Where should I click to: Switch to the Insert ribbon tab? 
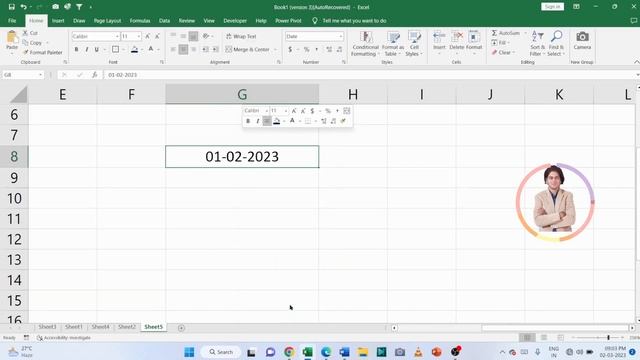tap(58, 20)
